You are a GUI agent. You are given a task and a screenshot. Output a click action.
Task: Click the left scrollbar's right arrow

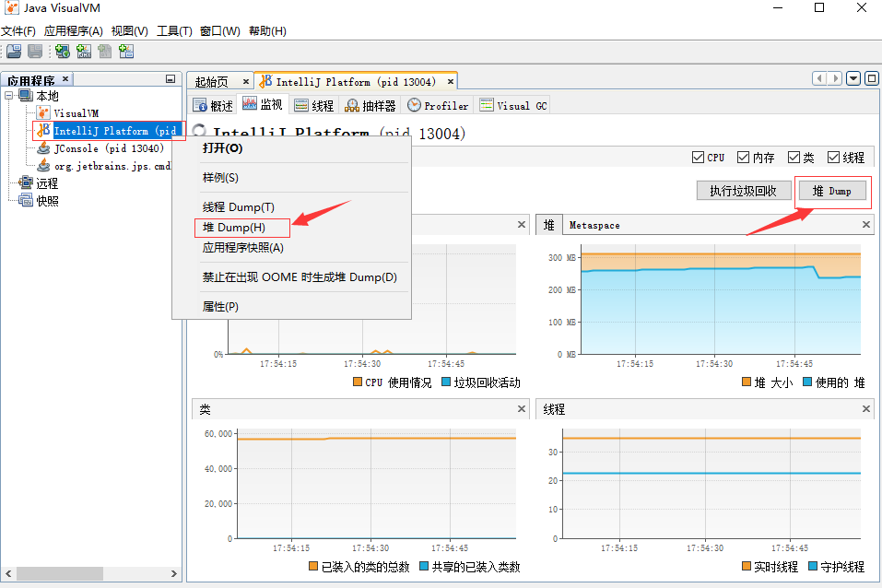click(x=174, y=573)
